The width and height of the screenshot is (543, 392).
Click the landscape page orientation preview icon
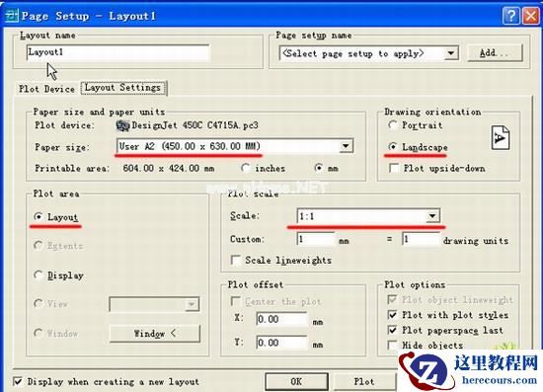point(501,138)
